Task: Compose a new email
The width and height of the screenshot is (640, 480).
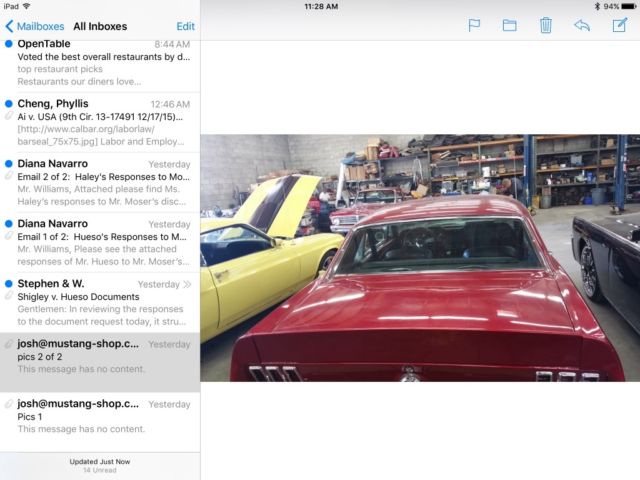Action: pos(620,25)
